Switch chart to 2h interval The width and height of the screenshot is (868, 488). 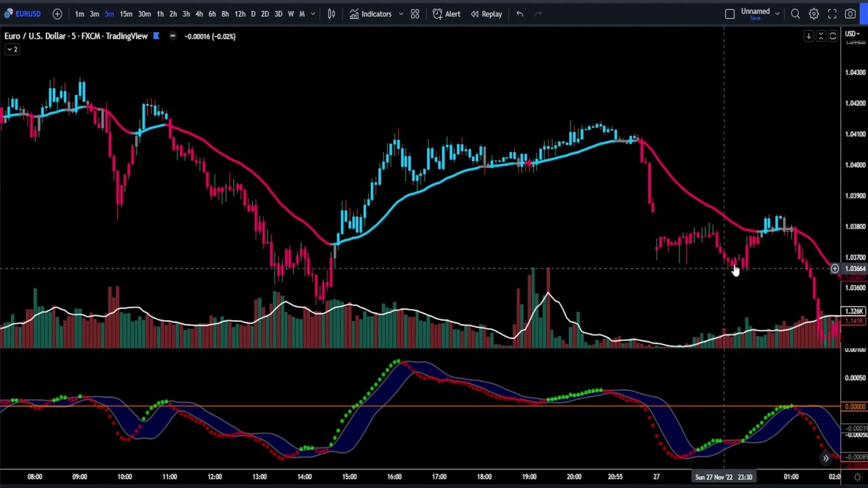tap(173, 14)
